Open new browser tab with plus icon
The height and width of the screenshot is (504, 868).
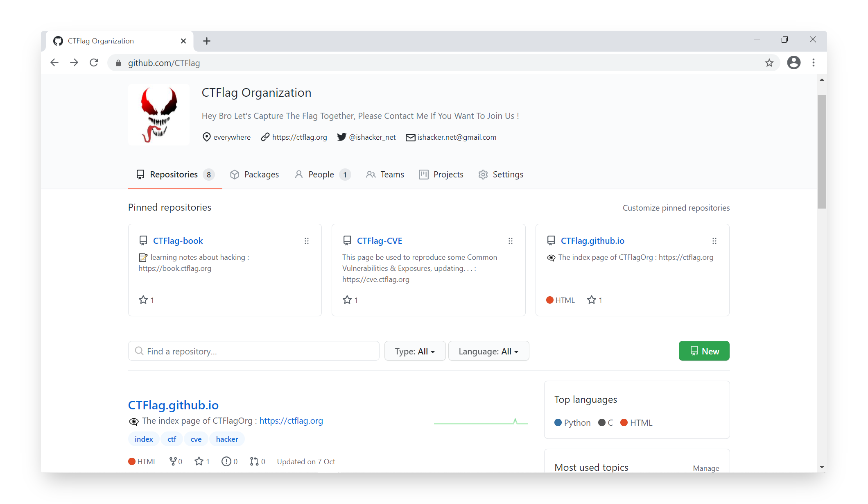point(207,41)
